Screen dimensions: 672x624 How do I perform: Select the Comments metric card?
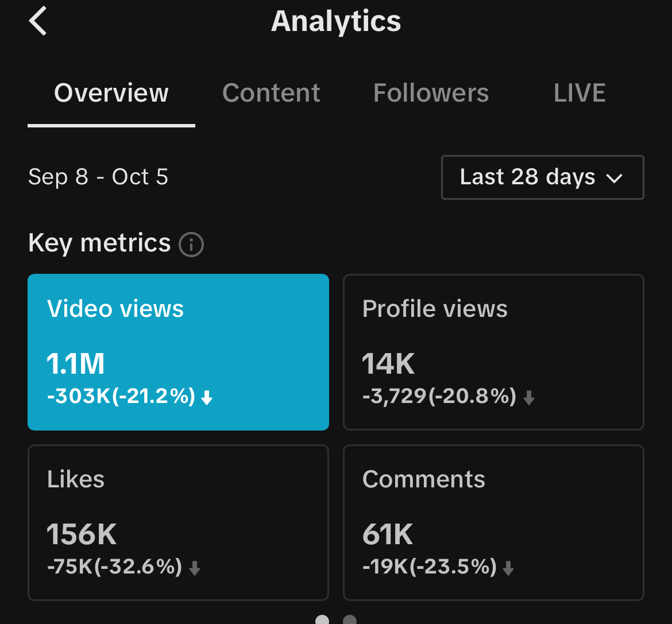pos(493,522)
